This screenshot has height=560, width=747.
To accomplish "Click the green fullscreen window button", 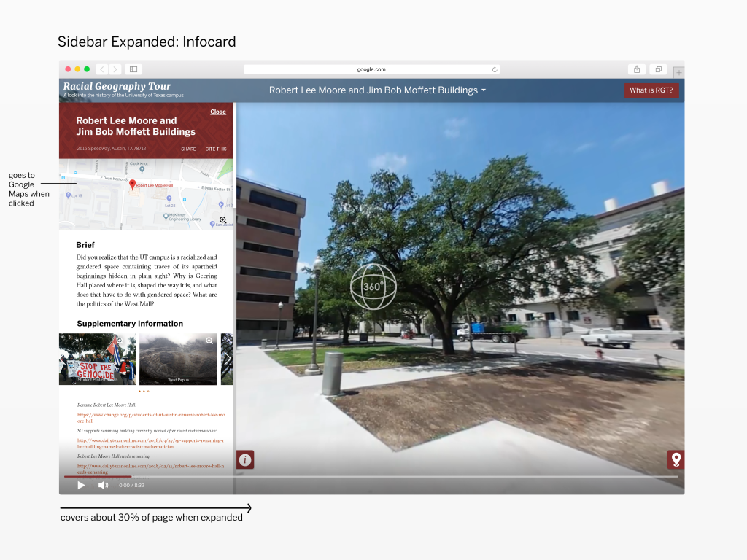I will (87, 69).
